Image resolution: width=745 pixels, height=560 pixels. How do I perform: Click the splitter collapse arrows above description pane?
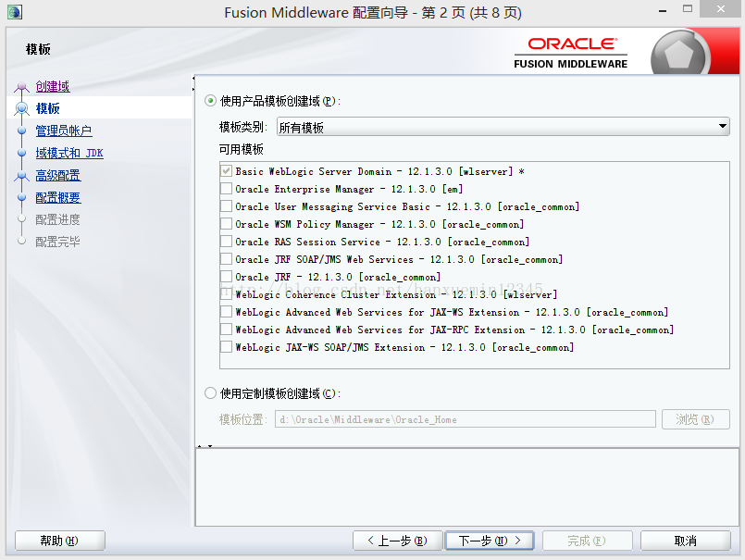pos(205,446)
